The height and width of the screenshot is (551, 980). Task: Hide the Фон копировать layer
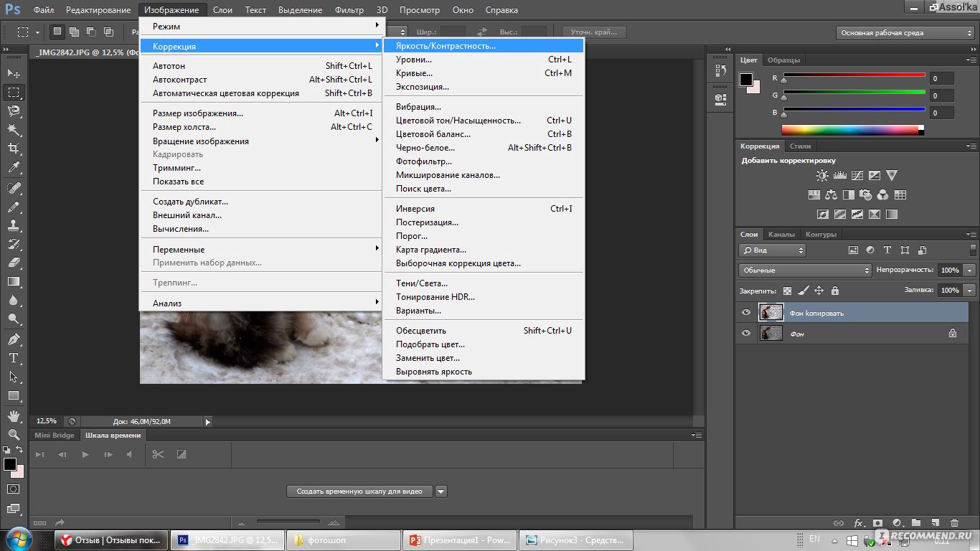coord(746,313)
